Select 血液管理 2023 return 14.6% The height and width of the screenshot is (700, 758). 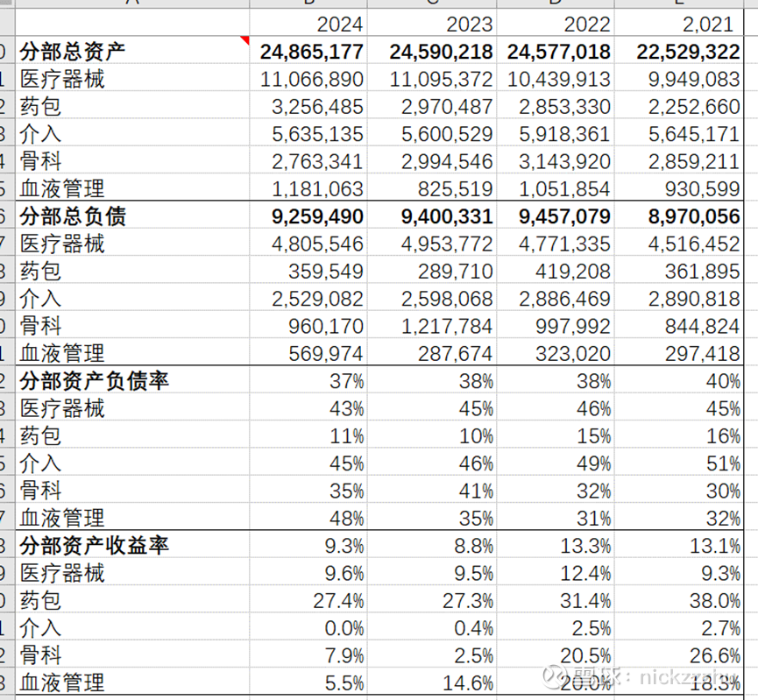(432, 682)
